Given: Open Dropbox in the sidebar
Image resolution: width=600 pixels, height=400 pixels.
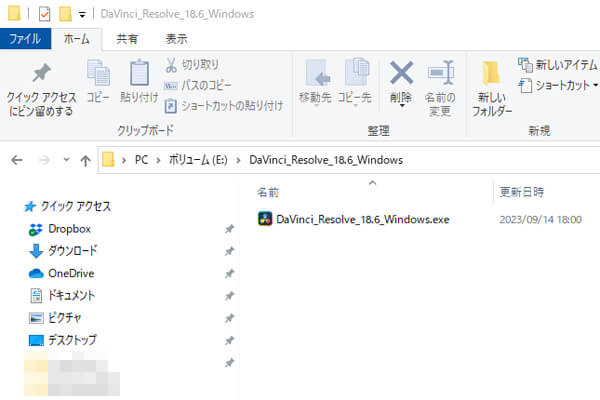Looking at the screenshot, I should point(60,229).
